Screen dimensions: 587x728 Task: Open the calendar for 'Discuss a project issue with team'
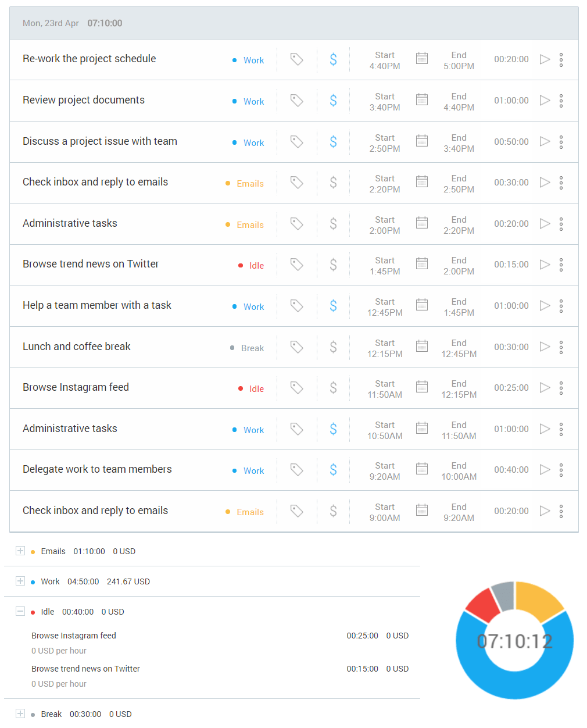tap(422, 141)
